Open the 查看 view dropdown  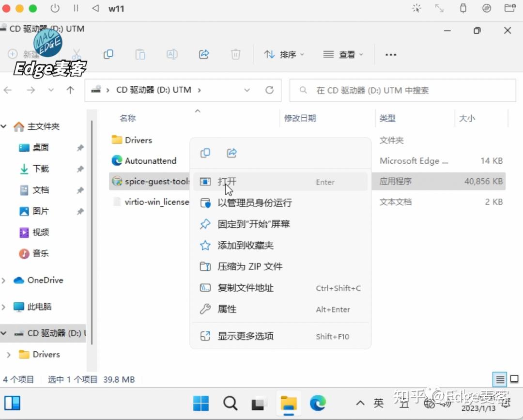pyautogui.click(x=344, y=54)
